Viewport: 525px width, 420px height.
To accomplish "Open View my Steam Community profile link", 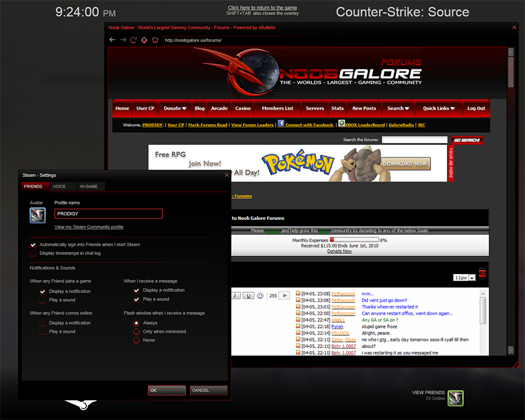I will (x=89, y=227).
